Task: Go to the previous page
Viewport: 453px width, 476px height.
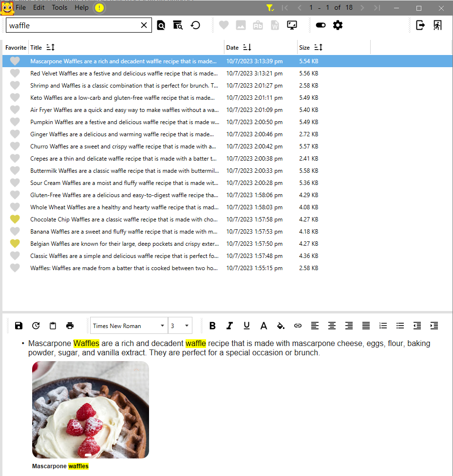Action: [x=300, y=8]
